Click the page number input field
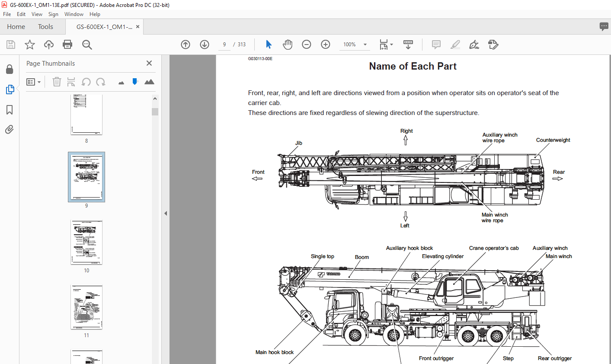611x364 pixels. point(224,45)
